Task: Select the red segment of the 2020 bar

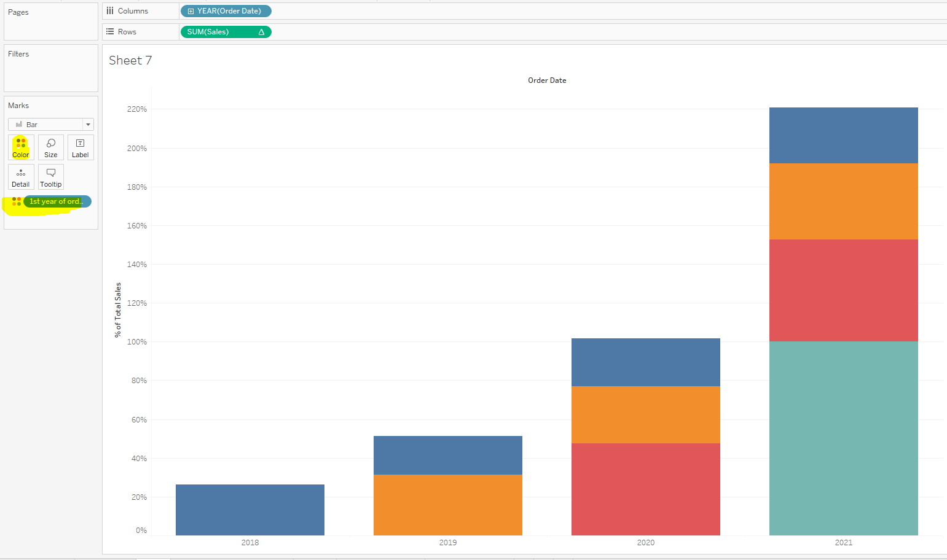Action: tap(646, 489)
